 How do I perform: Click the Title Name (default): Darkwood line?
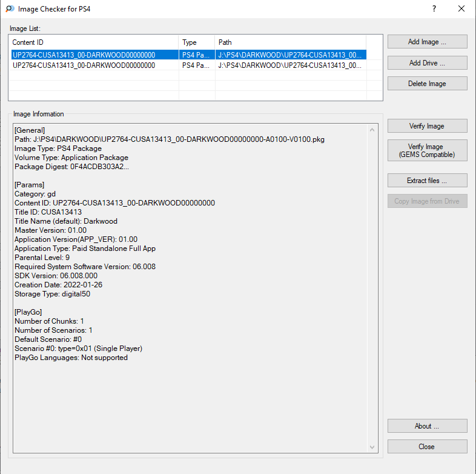tap(66, 221)
